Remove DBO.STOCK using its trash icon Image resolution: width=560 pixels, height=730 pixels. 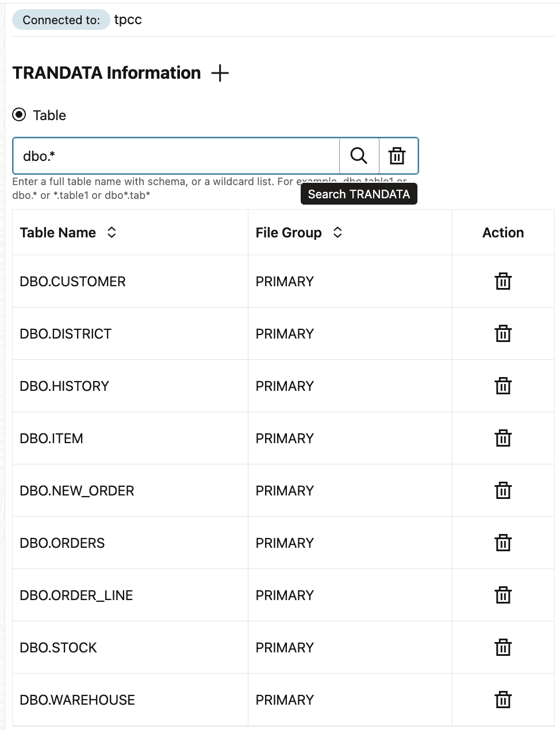(x=503, y=648)
